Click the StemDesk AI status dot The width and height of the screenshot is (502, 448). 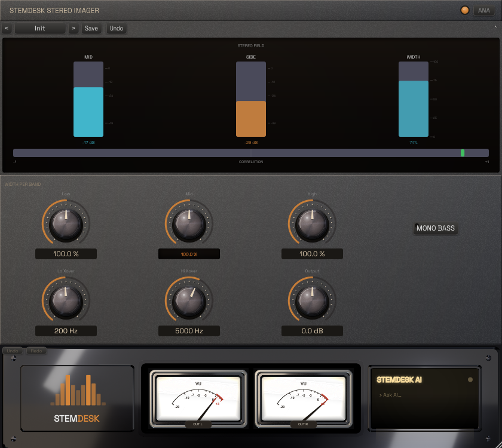point(470,379)
